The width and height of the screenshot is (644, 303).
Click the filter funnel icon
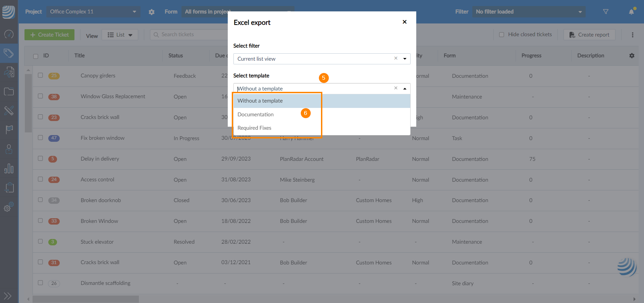point(605,12)
